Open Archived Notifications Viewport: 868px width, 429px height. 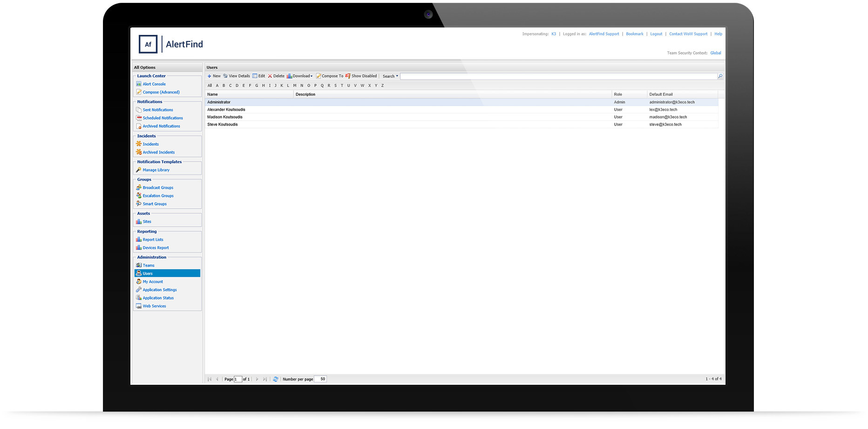(161, 126)
